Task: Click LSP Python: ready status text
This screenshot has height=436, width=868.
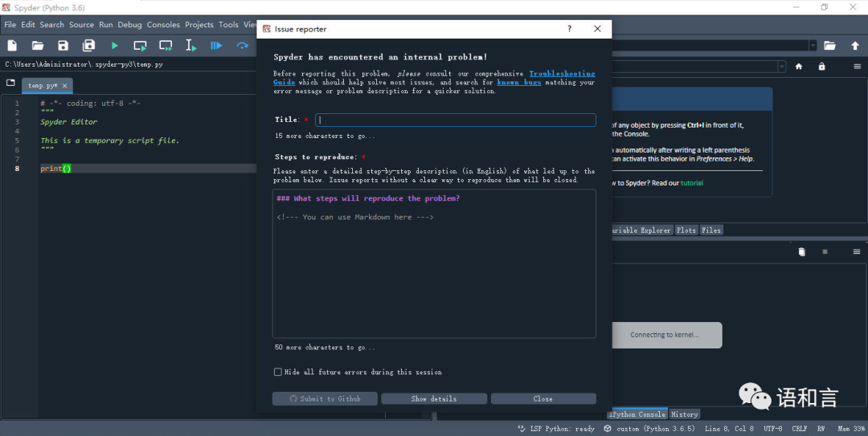Action: 563,429
